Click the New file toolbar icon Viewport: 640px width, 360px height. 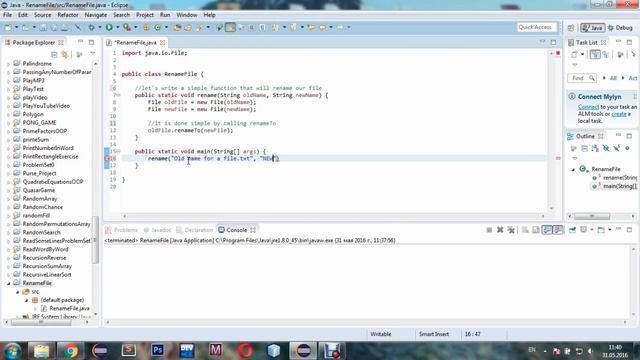click(8, 27)
